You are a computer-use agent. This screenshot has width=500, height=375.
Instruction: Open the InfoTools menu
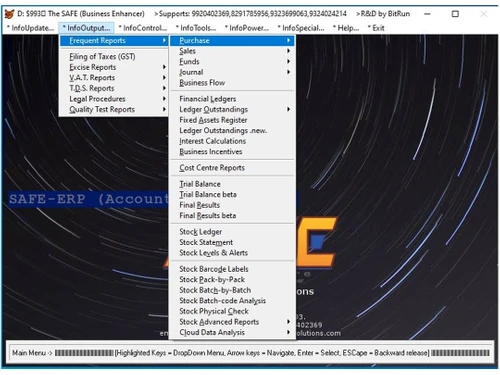point(196,28)
